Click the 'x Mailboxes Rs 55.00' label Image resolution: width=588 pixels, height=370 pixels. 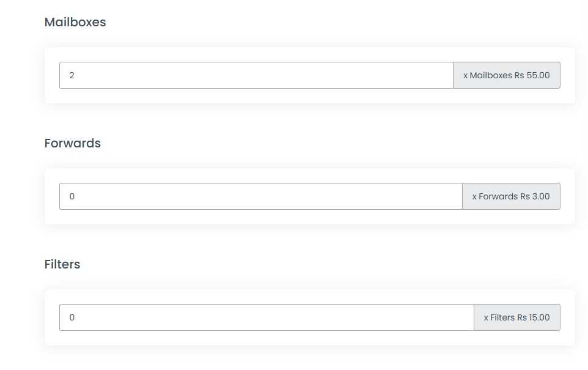tap(506, 75)
